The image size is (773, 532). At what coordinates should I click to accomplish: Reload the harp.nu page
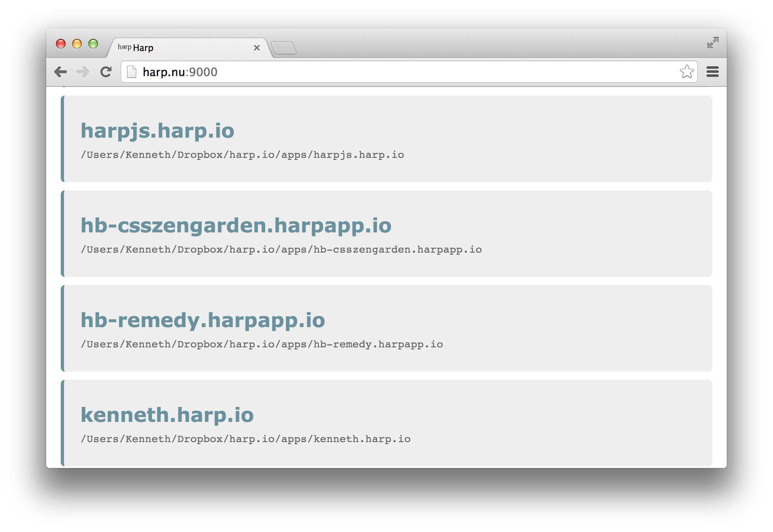click(x=106, y=72)
